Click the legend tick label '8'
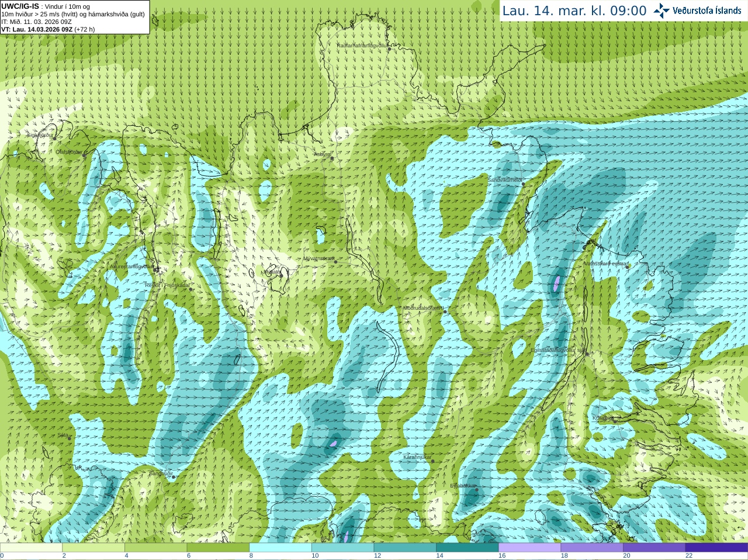748x560 pixels. point(251,556)
